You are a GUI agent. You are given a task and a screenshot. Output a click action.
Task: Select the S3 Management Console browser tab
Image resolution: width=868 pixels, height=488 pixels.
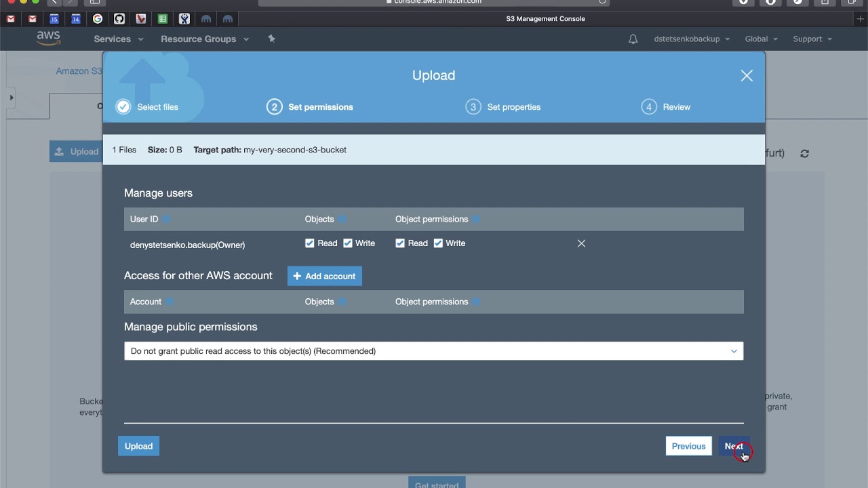tap(545, 19)
